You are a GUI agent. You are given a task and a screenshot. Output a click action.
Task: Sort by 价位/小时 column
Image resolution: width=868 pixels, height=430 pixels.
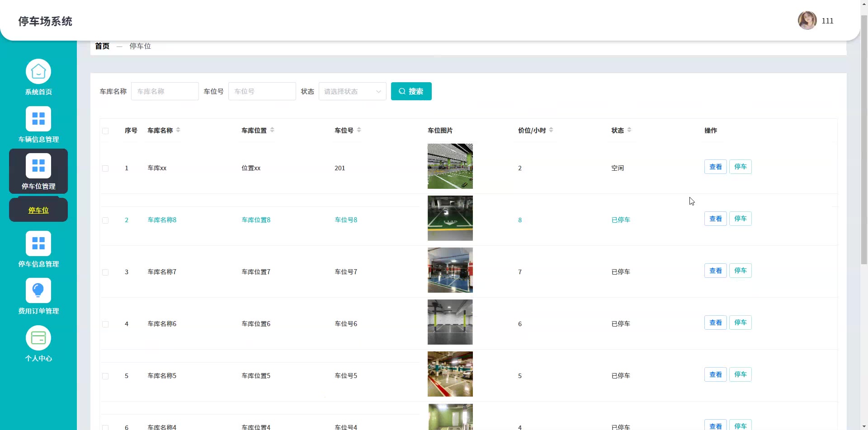tap(551, 130)
